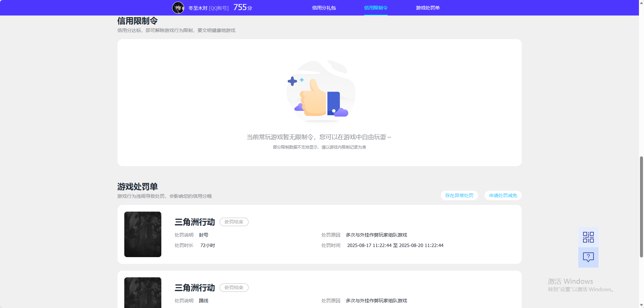Click the 封号 penalty detail text
Image resolution: width=644 pixels, height=308 pixels.
coord(204,235)
